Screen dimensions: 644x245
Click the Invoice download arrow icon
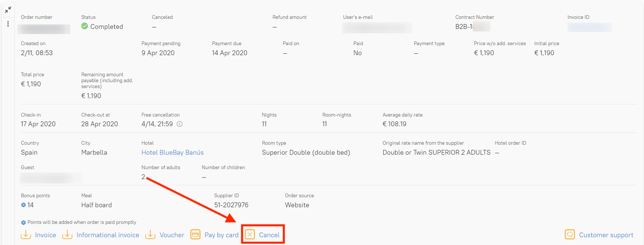[26, 235]
